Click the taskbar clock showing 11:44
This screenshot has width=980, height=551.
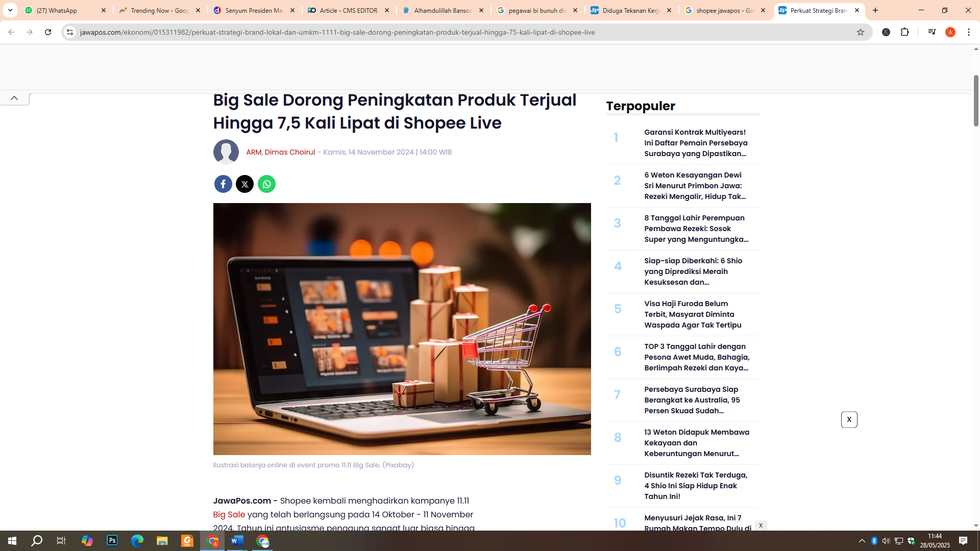[935, 541]
